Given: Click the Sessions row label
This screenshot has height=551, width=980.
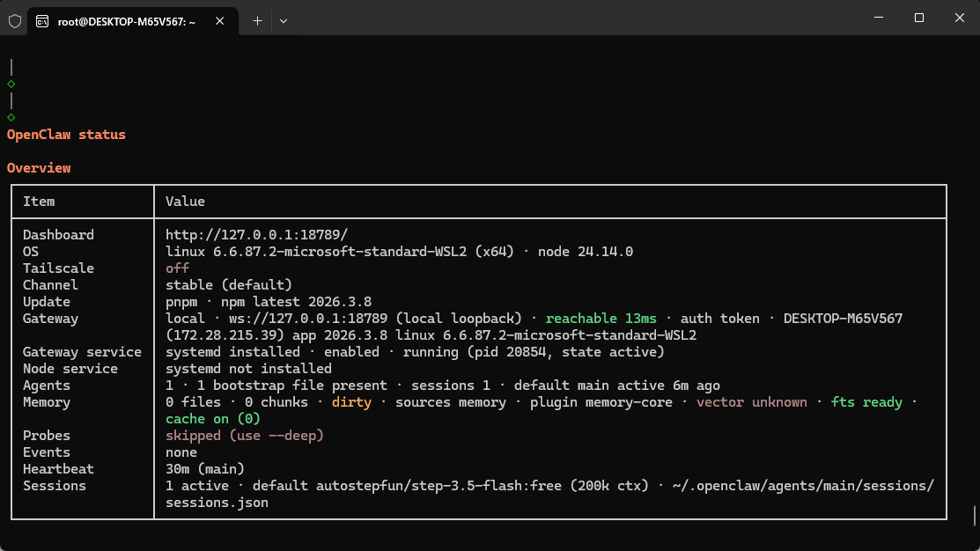Looking at the screenshot, I should coord(55,486).
